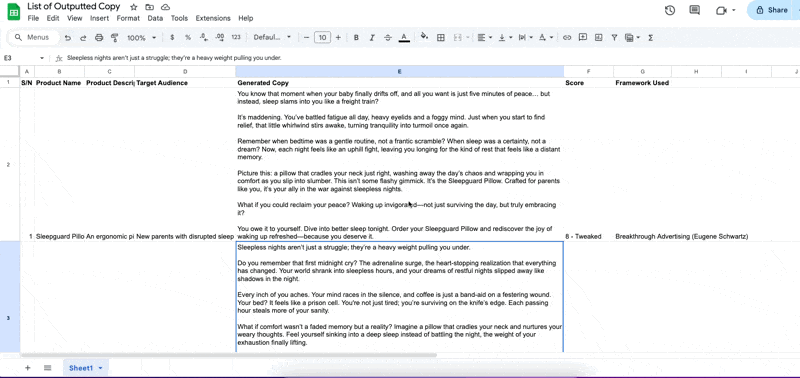800x378 pixels.
Task: Open the functions sigma icon
Action: click(651, 38)
